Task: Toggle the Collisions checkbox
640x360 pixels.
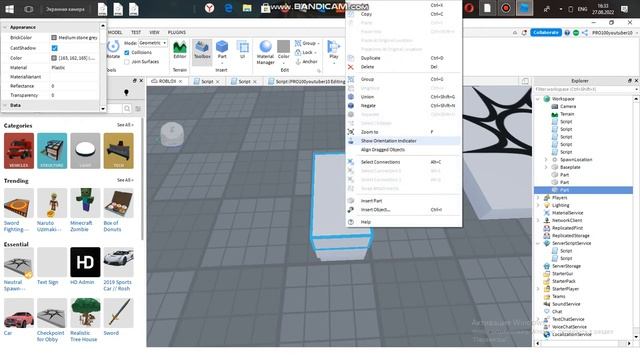Action: coord(127,53)
